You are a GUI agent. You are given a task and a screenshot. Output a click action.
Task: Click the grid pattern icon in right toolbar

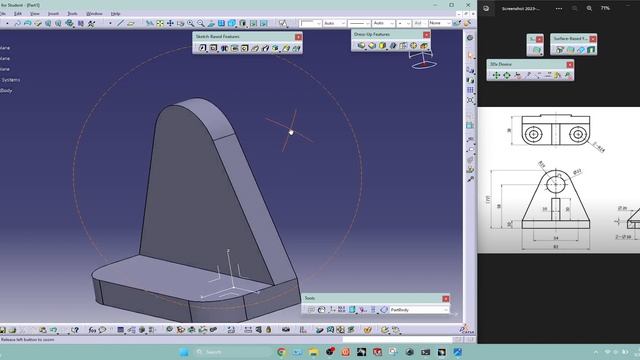click(470, 90)
